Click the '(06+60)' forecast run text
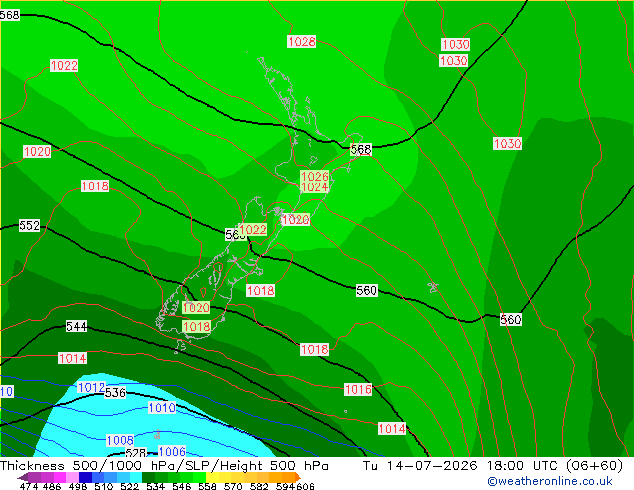 tap(594, 466)
